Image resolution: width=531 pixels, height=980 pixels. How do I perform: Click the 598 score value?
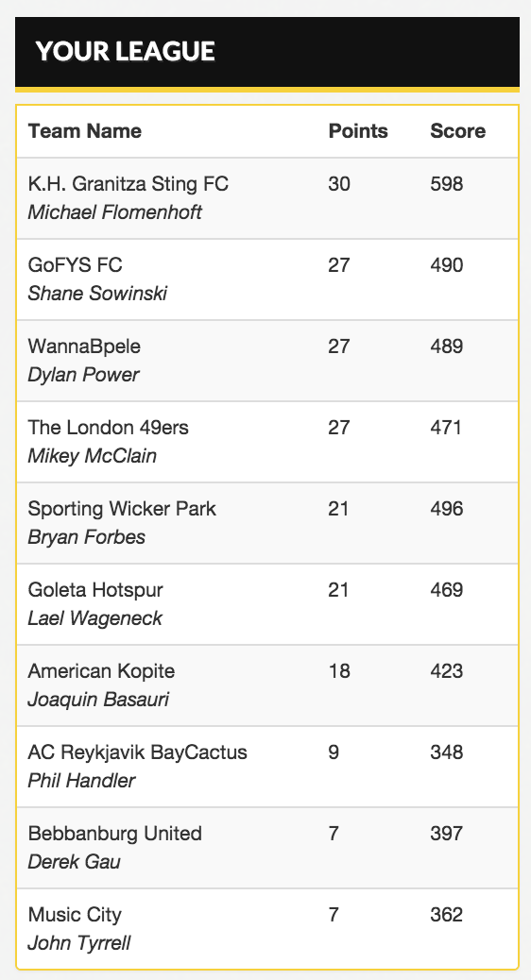[x=447, y=184]
